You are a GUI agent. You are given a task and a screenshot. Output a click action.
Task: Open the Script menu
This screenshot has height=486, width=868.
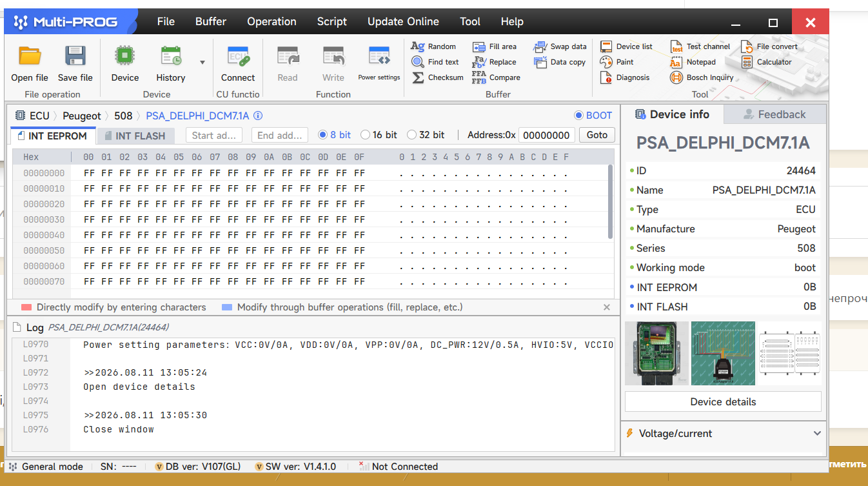(332, 21)
